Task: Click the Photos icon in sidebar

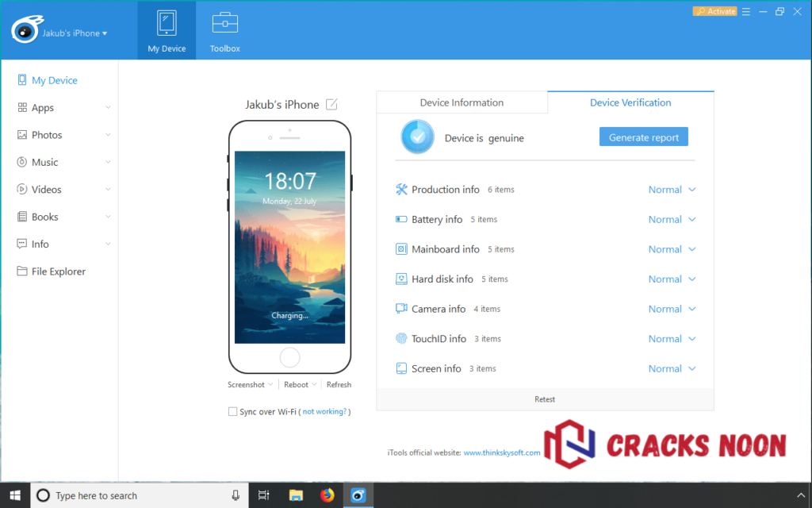Action: (22, 135)
